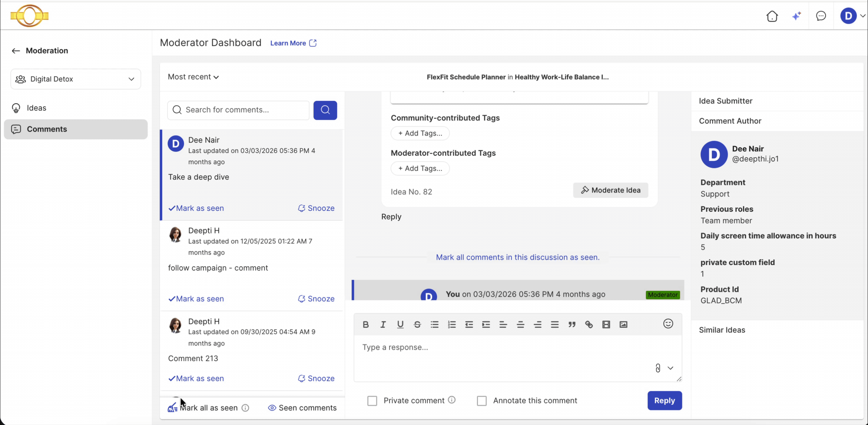Mark all comments in discussion as seen

pyautogui.click(x=518, y=257)
